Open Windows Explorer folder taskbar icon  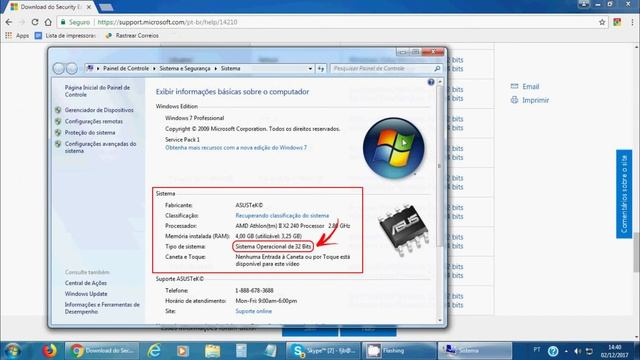click(212, 351)
